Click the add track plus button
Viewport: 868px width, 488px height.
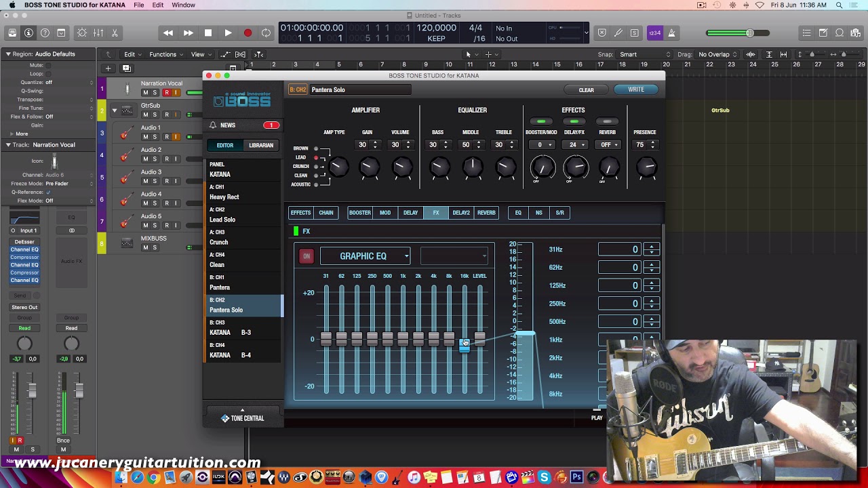click(x=108, y=68)
